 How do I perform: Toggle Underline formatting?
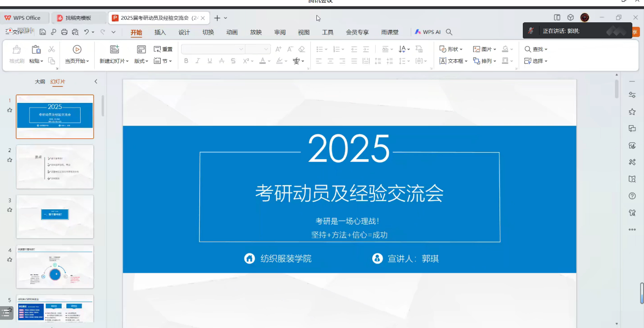[209, 61]
